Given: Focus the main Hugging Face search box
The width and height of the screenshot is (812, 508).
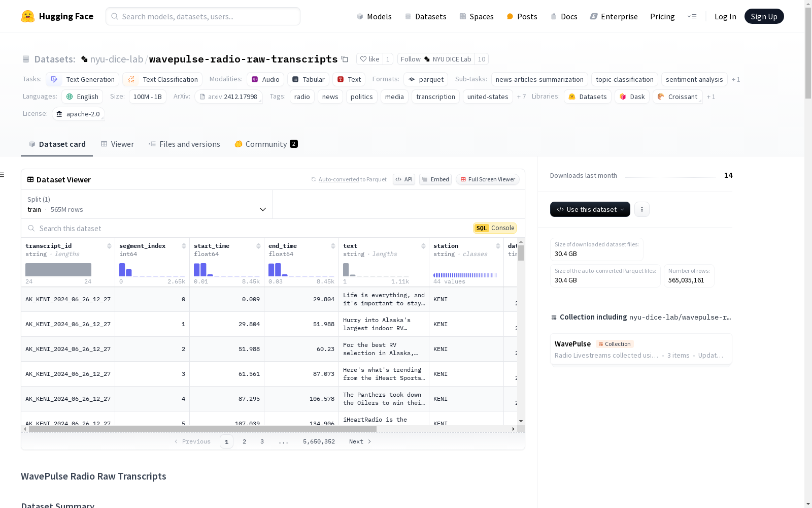Looking at the screenshot, I should click(203, 16).
